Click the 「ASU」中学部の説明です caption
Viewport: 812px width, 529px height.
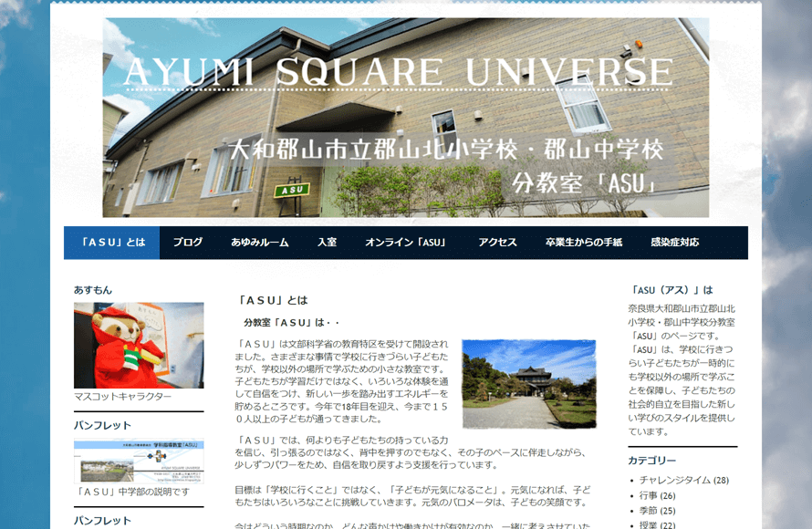click(132, 492)
